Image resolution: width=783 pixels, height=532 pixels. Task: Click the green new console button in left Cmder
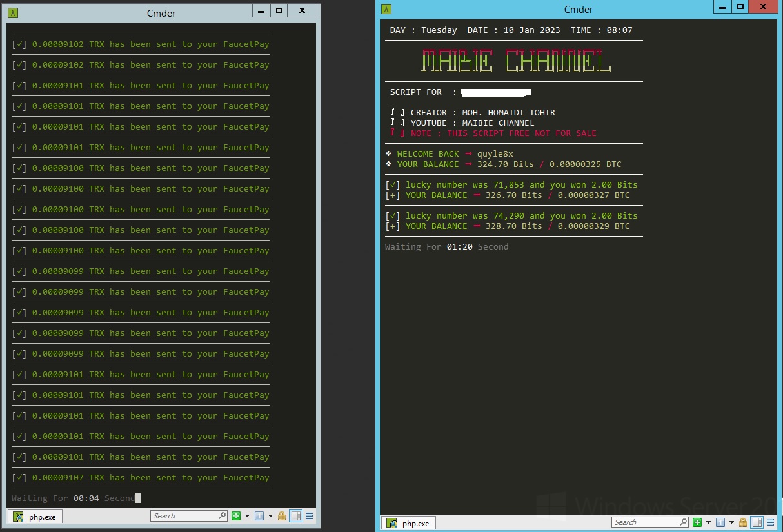(x=236, y=516)
